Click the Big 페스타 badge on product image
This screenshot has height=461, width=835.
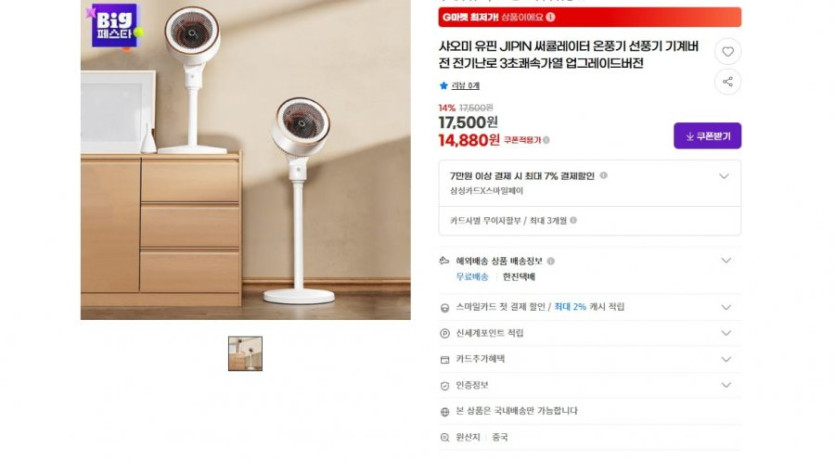pos(115,26)
